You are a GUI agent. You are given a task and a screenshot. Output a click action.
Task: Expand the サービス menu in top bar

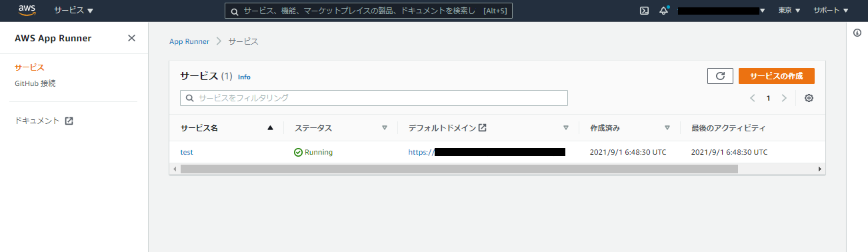tap(73, 11)
